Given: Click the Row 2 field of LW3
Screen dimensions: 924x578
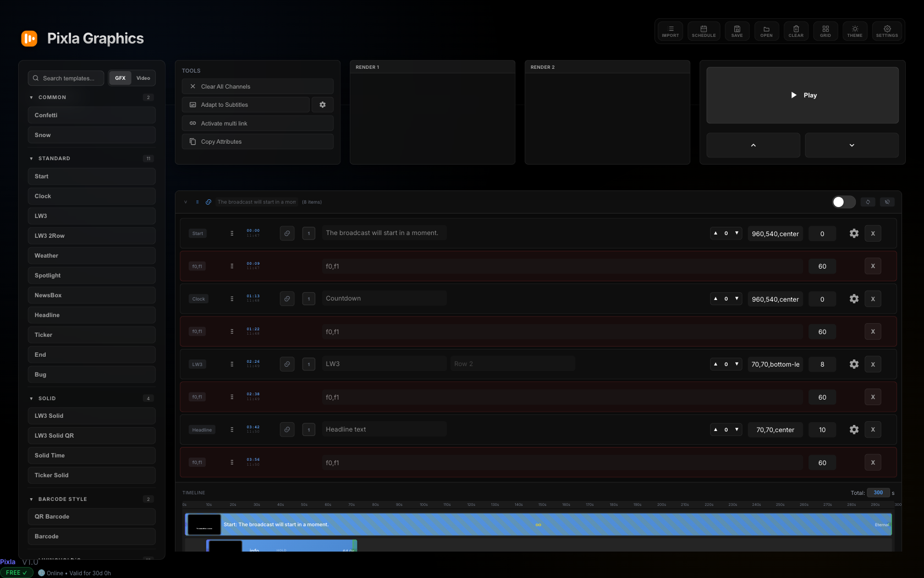Looking at the screenshot, I should coord(513,364).
